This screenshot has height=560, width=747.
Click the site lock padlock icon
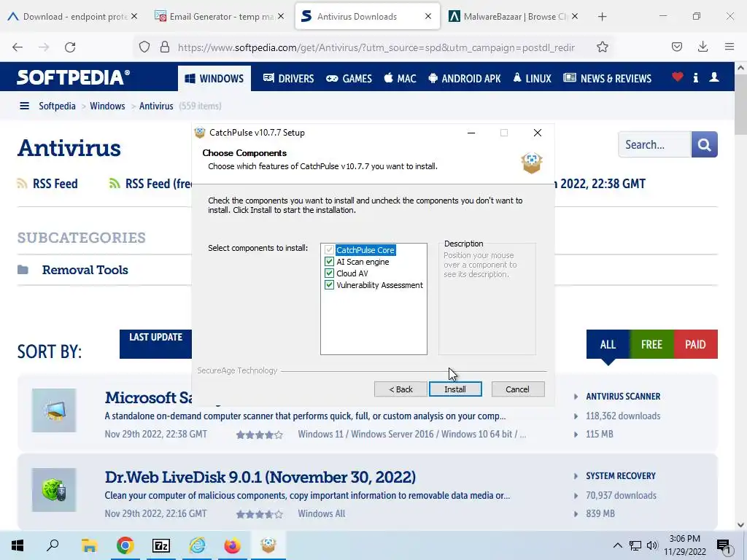(165, 47)
